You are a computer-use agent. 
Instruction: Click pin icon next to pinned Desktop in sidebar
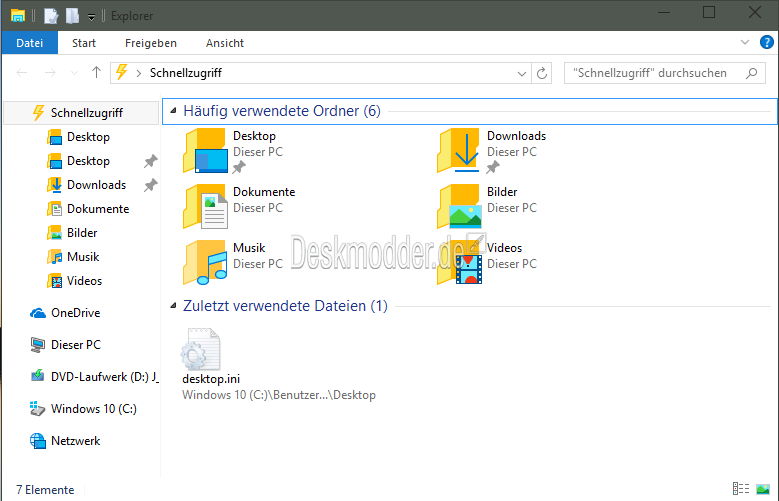point(151,161)
